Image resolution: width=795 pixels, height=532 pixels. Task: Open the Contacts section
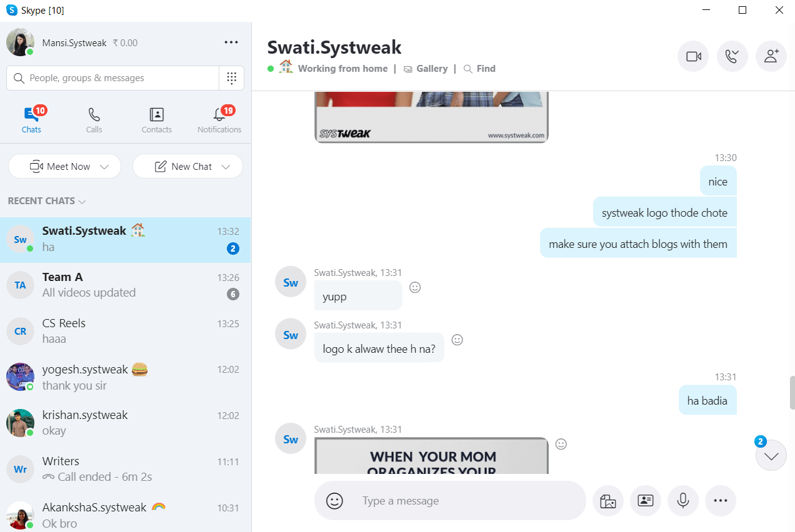pos(156,119)
